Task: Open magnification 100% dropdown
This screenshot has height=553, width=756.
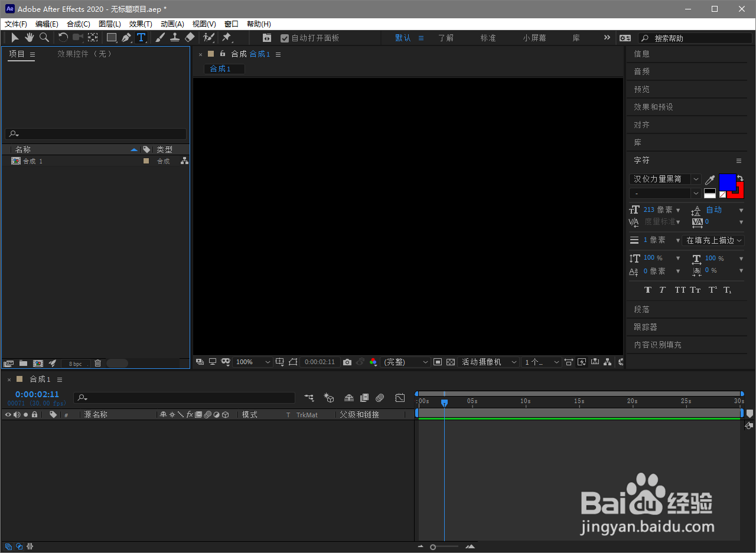Action: pyautogui.click(x=253, y=362)
